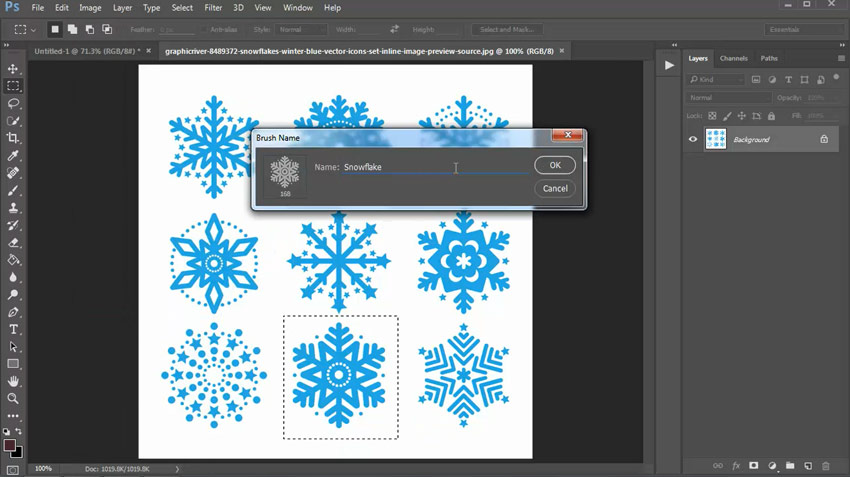This screenshot has height=477, width=850.
Task: Click the foreground color swatch
Action: click(x=9, y=445)
